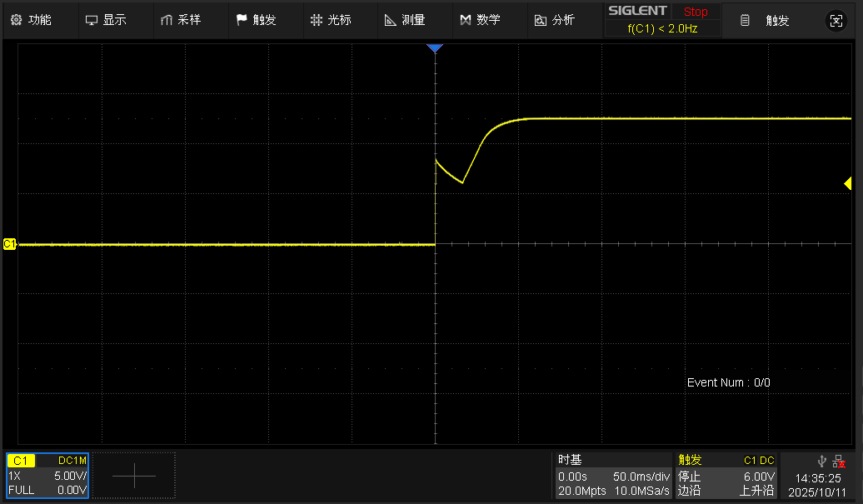Click the DC1M coupling indicator
The width and height of the screenshot is (863, 504).
pyautogui.click(x=72, y=461)
